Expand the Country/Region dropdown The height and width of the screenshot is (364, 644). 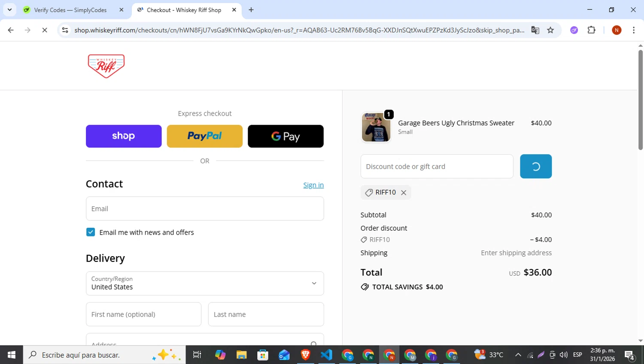pyautogui.click(x=205, y=283)
